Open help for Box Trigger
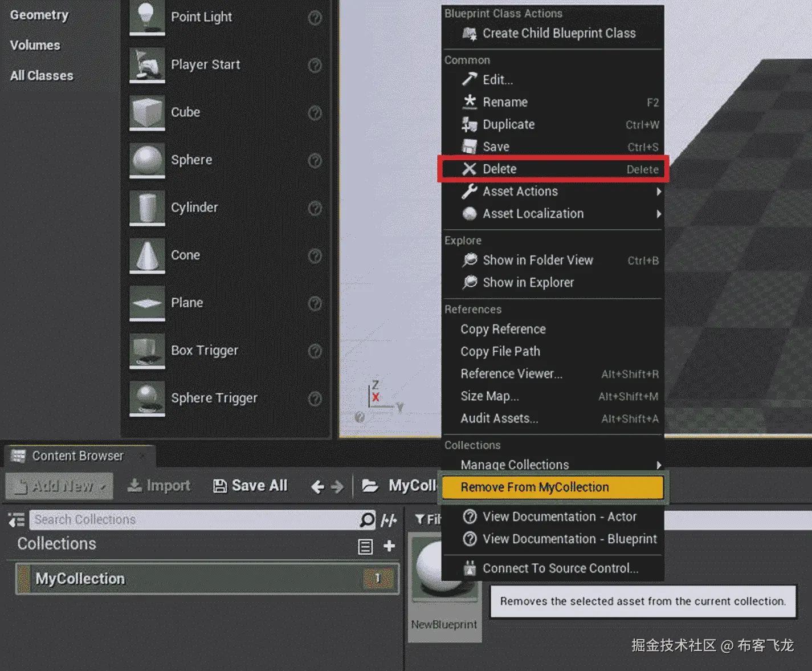 point(315,351)
